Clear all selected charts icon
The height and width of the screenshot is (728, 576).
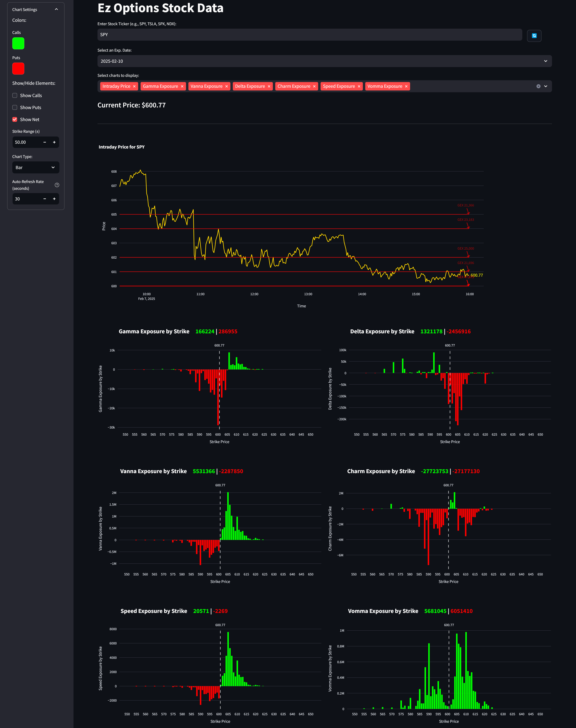[x=538, y=86]
